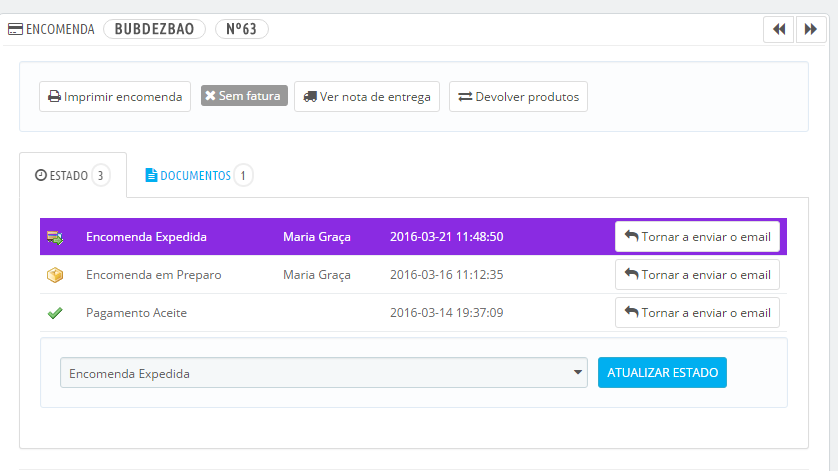This screenshot has height=471, width=838.
Task: Click the Sem fatura badge
Action: (x=244, y=96)
